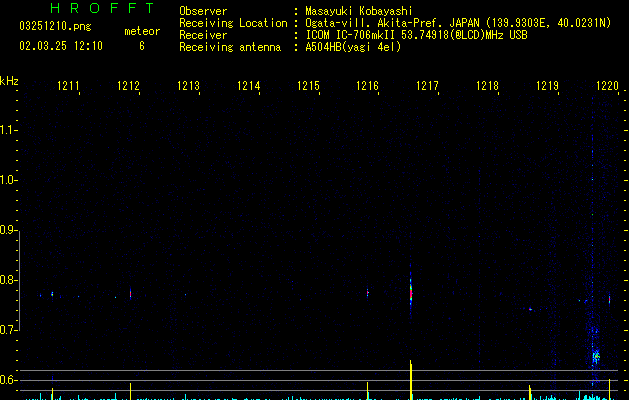Select the file name 03251210.png
629x400 pixels.
click(x=55, y=26)
